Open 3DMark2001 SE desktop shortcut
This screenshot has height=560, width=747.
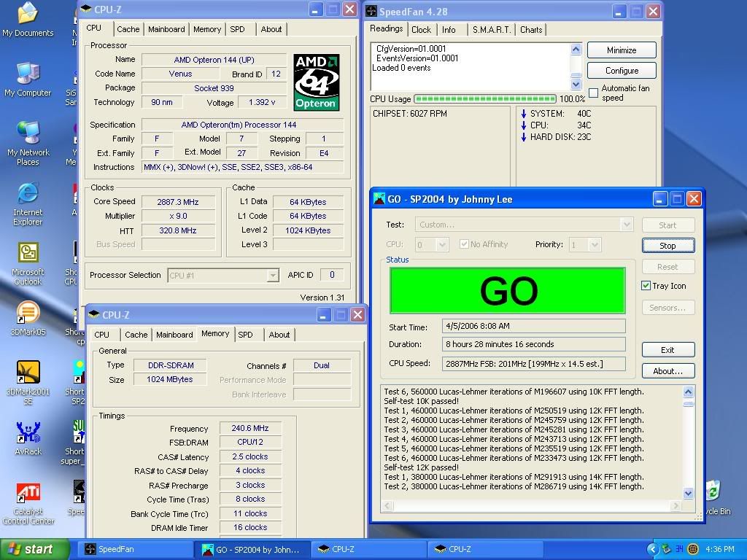(28, 373)
